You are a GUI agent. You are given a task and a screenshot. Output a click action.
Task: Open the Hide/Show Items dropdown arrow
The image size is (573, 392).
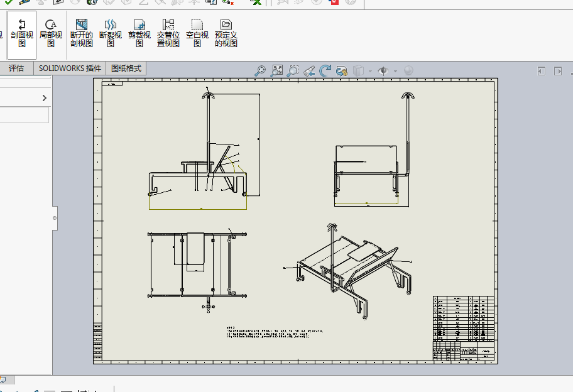tap(395, 71)
